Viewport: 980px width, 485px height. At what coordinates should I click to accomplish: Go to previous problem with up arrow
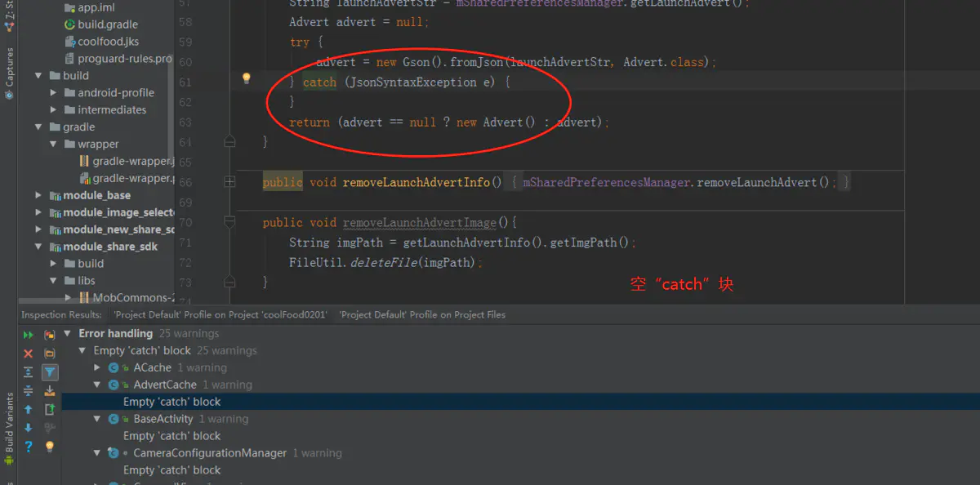[x=29, y=409]
